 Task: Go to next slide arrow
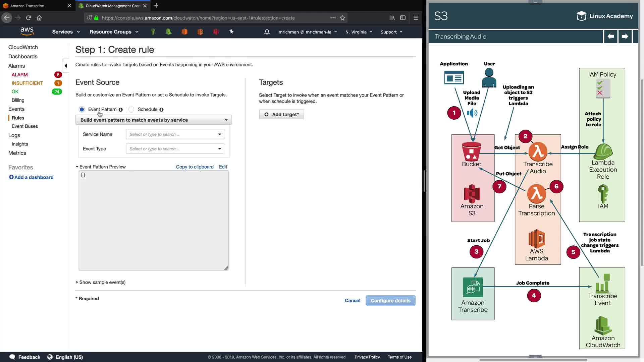(x=625, y=37)
